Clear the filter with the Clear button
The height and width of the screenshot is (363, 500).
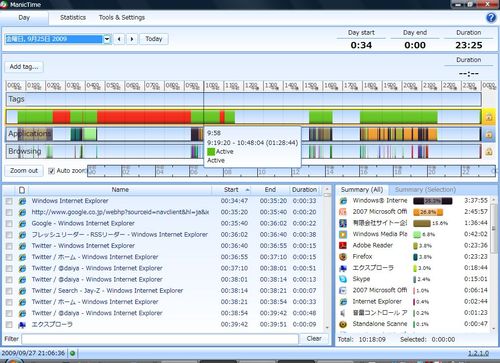314,339
